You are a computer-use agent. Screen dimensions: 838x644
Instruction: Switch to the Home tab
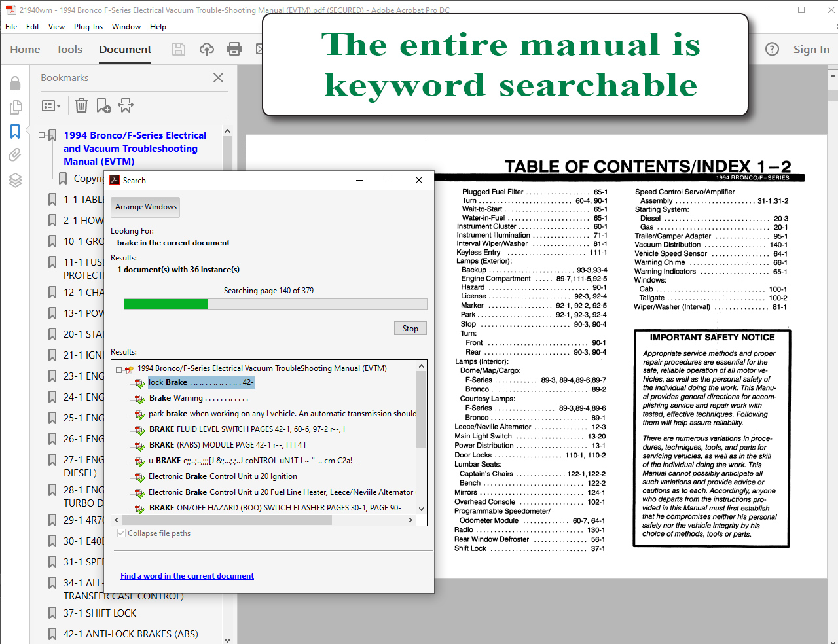pos(25,50)
